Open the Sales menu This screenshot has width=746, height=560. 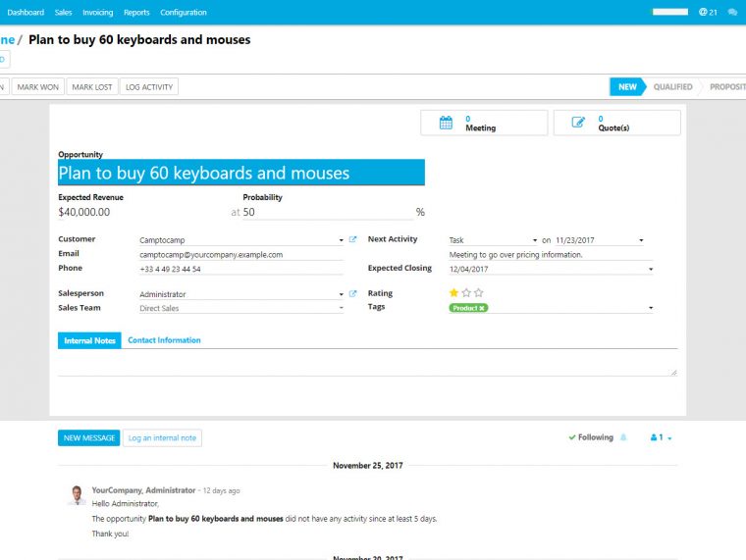click(63, 13)
